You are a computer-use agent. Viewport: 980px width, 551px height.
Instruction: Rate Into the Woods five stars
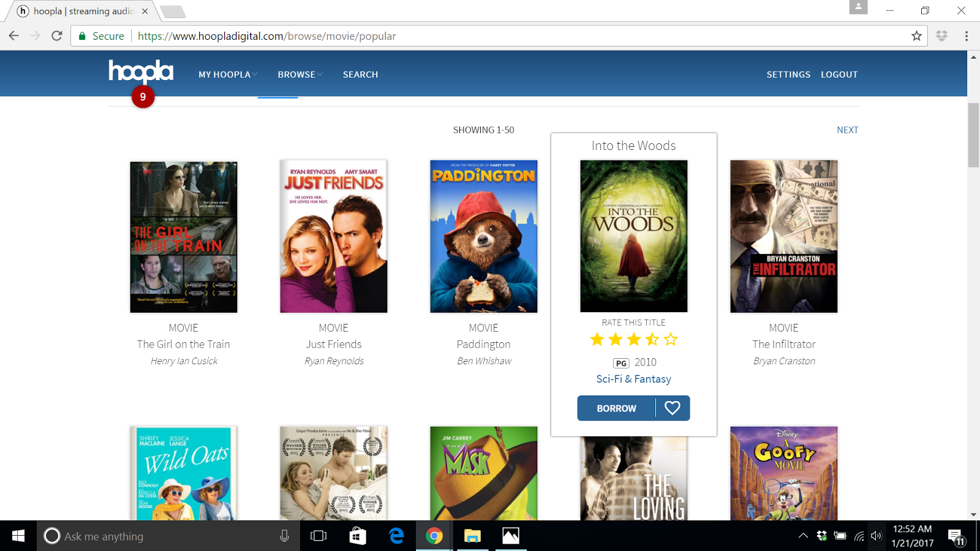tap(671, 339)
